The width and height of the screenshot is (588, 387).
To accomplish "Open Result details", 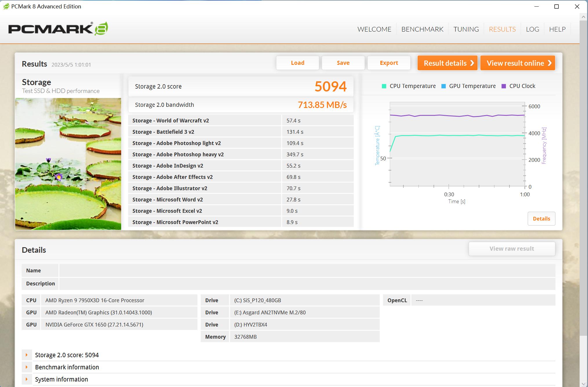I will click(x=447, y=63).
